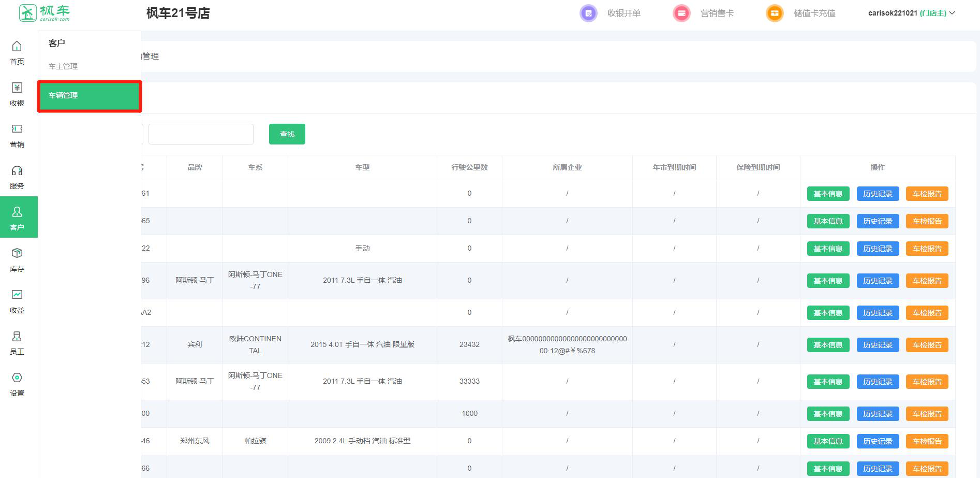Click 2015 4.0T 手自一体 汽油 限量版 cell
Image resolution: width=980 pixels, height=478 pixels.
pyautogui.click(x=362, y=344)
